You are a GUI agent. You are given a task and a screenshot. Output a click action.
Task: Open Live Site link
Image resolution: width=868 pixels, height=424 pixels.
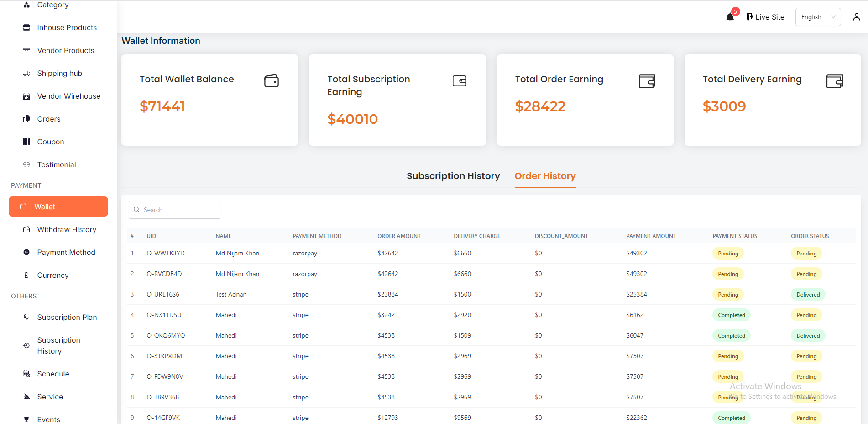point(765,17)
